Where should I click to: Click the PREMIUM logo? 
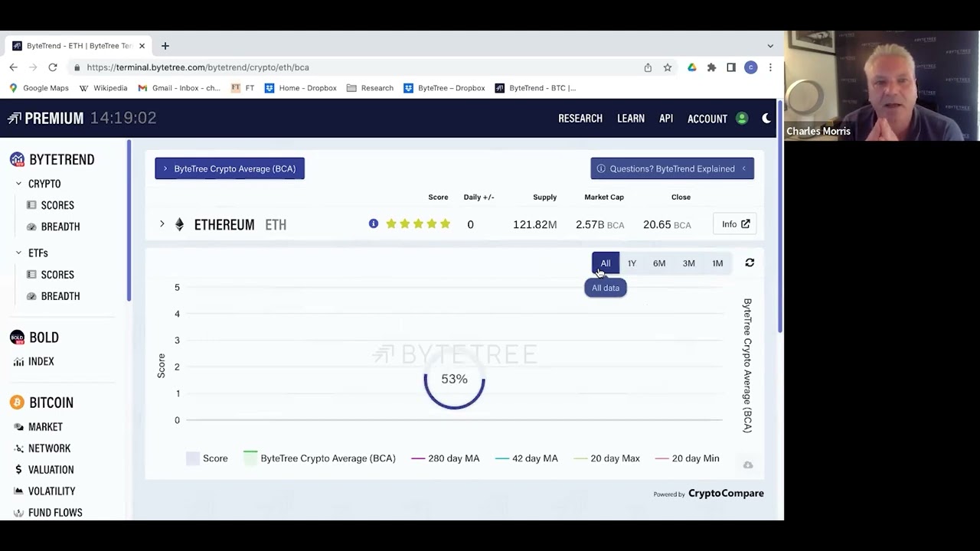45,119
